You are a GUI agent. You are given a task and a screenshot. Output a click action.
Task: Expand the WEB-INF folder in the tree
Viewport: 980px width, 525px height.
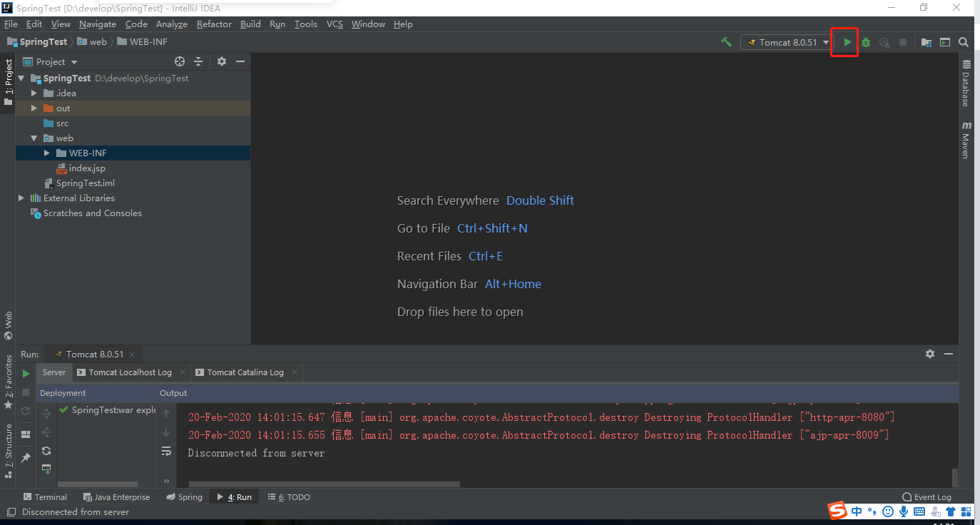pyautogui.click(x=47, y=153)
